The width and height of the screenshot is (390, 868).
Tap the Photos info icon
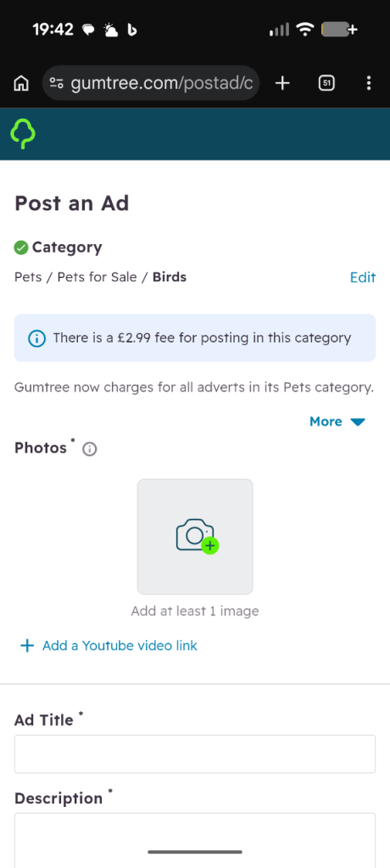89,449
